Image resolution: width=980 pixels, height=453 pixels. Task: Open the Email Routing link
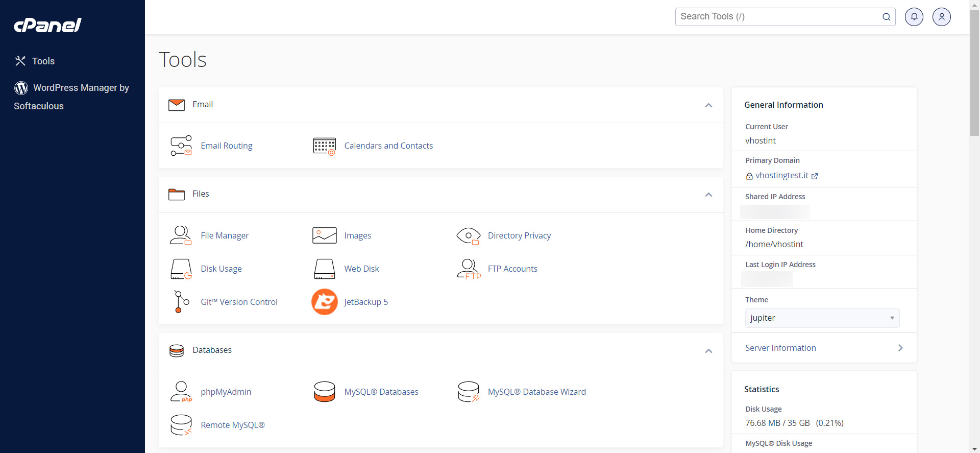pyautogui.click(x=227, y=146)
